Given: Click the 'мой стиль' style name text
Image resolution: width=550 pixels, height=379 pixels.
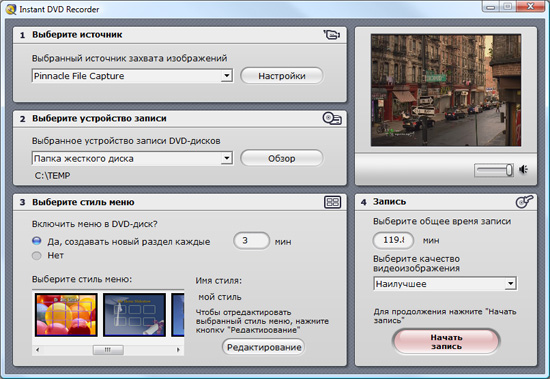Looking at the screenshot, I should coord(220,297).
